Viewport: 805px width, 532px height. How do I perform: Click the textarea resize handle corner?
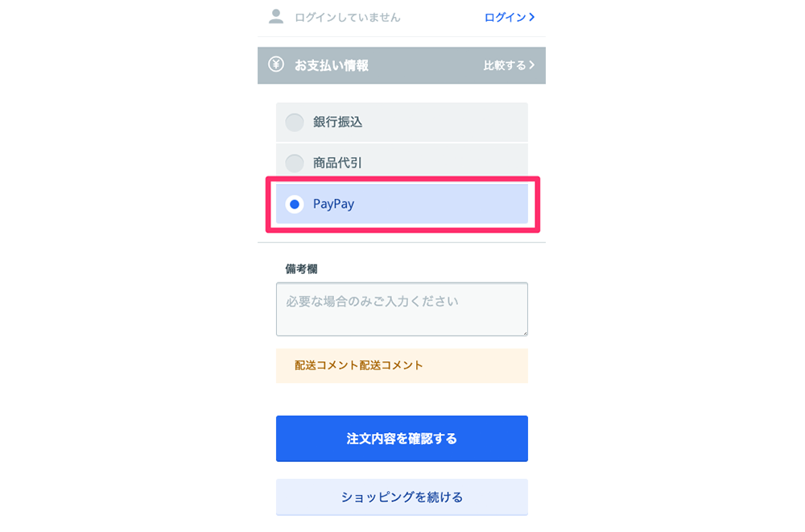[524, 332]
